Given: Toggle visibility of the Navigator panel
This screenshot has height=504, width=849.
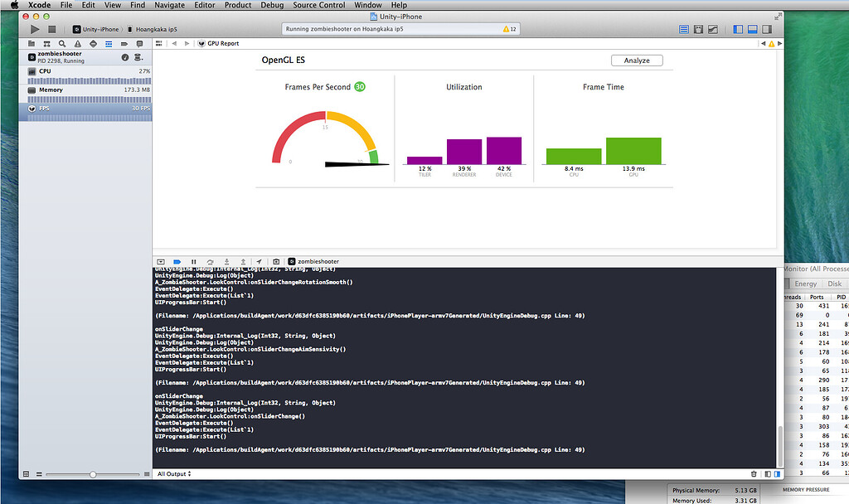Looking at the screenshot, I should pos(737,29).
